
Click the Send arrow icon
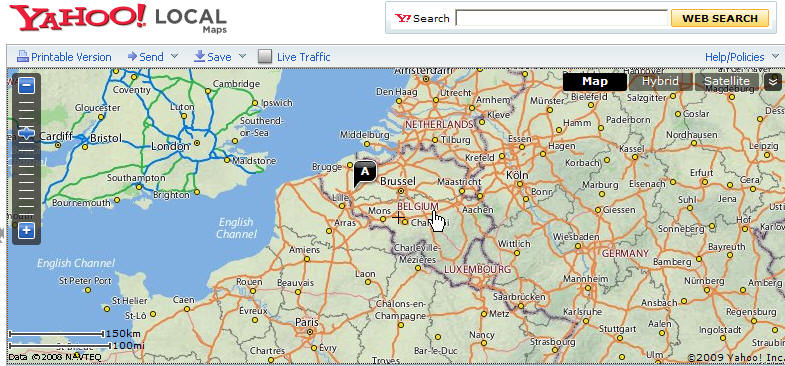(132, 56)
